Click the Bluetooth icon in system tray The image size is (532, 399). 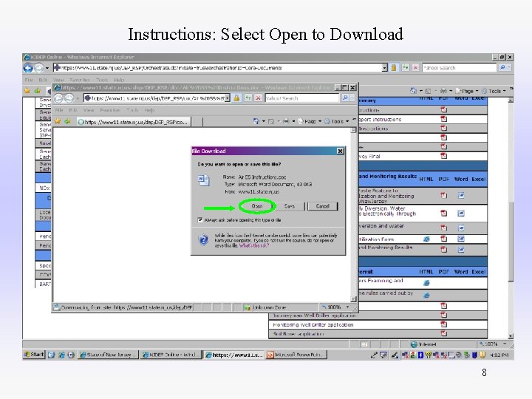[420, 355]
